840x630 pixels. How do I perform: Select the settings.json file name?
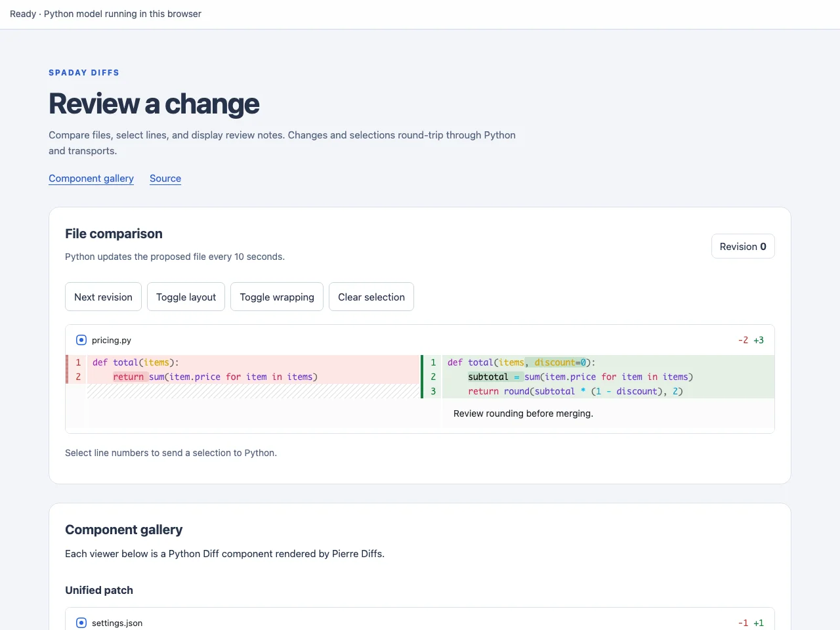tap(117, 623)
